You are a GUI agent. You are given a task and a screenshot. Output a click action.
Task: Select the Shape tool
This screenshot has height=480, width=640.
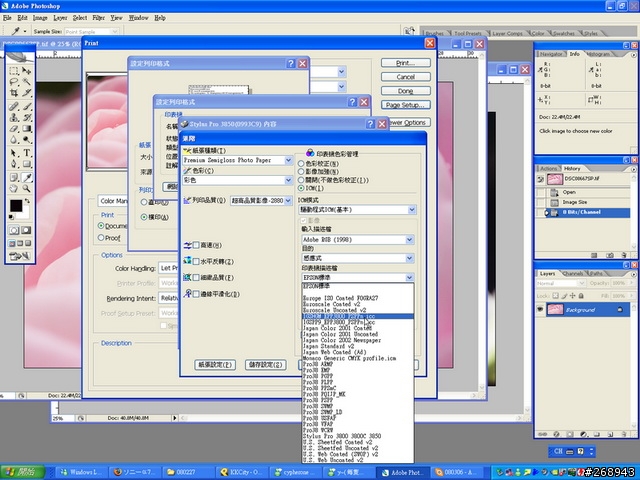pos(27,164)
